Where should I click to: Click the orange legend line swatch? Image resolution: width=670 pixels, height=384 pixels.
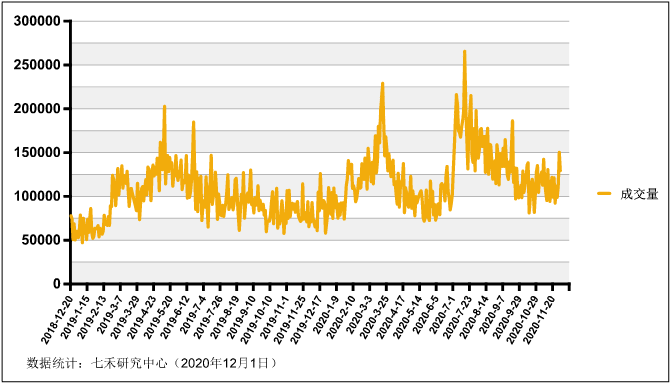pyautogui.click(x=604, y=193)
